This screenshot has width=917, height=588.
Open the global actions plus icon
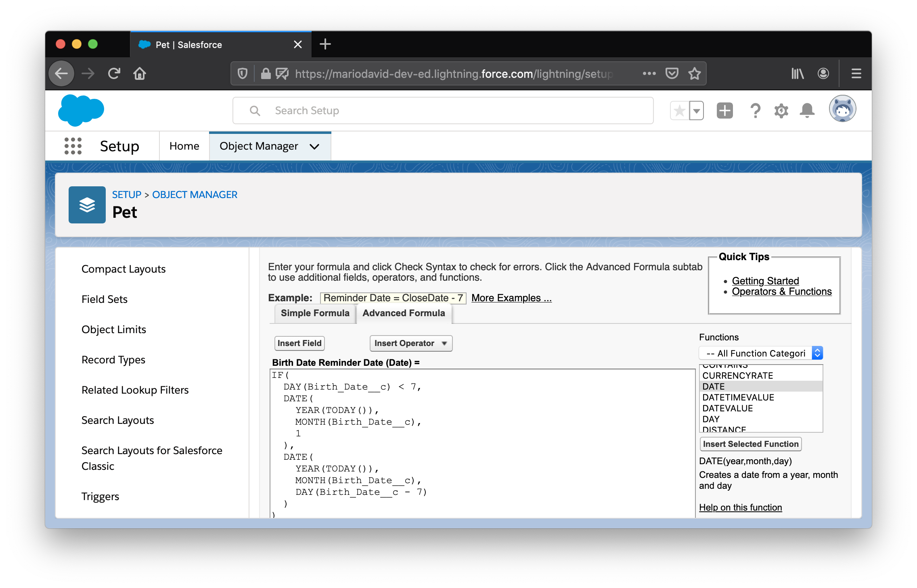[725, 111]
